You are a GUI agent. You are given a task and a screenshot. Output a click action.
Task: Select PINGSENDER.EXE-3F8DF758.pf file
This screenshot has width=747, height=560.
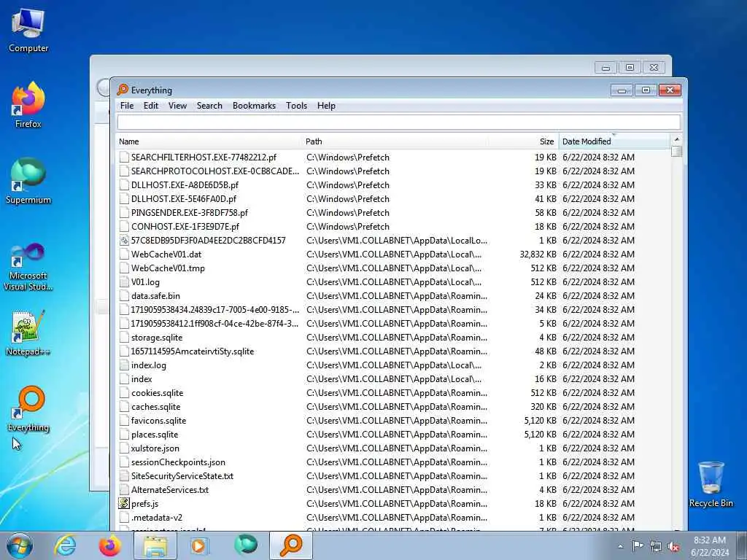[x=190, y=212]
